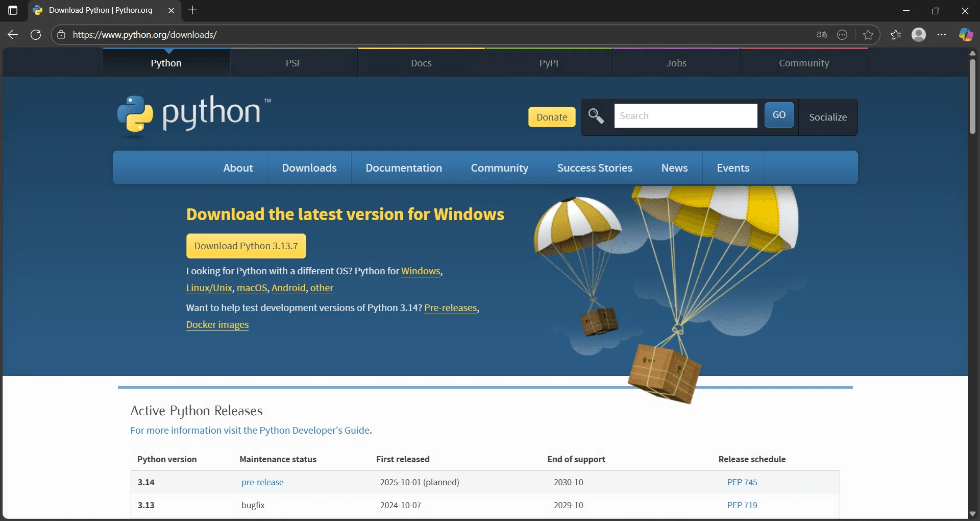Click the magnifying glass search icon
The height and width of the screenshot is (521, 980).
pos(596,116)
